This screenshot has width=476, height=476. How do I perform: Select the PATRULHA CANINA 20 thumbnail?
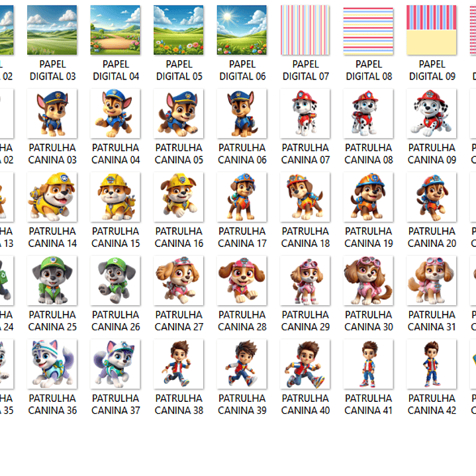432,197
